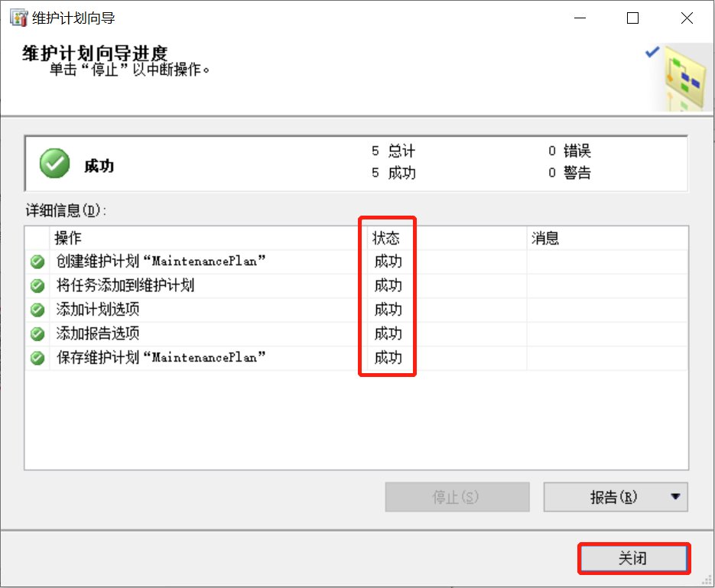Maximize the wizard window
The height and width of the screenshot is (588, 715).
click(632, 18)
